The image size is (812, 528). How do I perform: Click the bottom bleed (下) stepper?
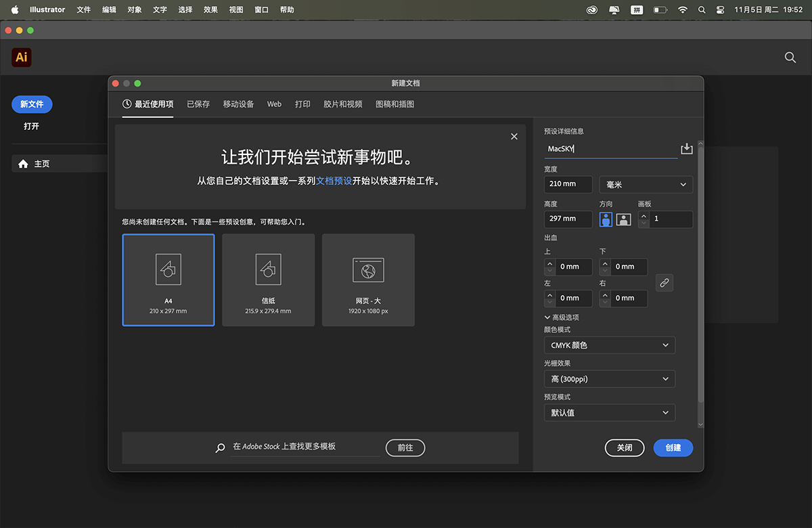(x=606, y=267)
